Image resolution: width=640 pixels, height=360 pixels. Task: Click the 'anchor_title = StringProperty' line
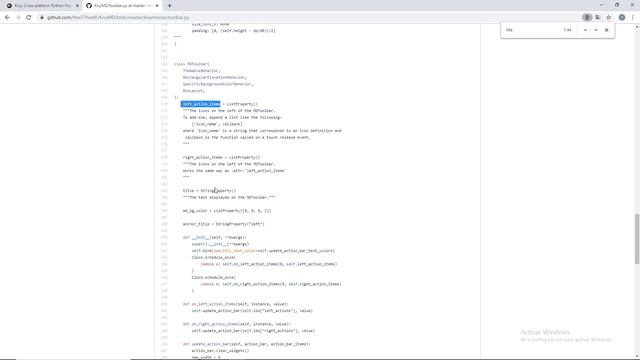pos(223,224)
